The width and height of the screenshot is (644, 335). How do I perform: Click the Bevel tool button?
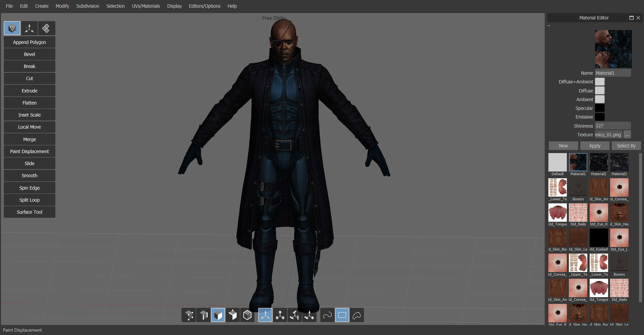30,54
